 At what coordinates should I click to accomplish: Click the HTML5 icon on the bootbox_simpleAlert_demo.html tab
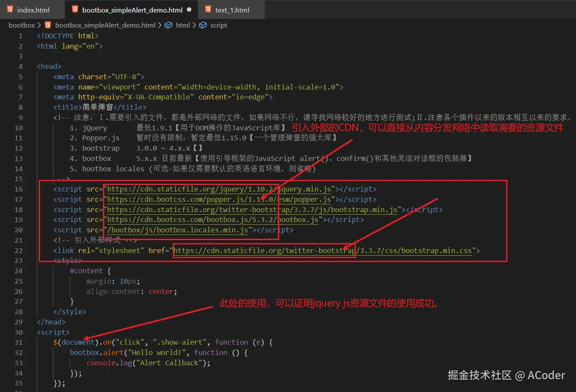tap(75, 9)
